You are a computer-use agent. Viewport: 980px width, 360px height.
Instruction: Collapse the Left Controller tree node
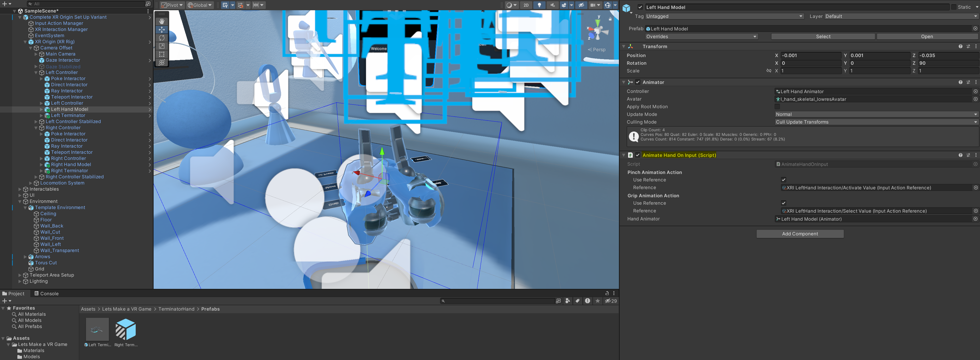[x=36, y=72]
